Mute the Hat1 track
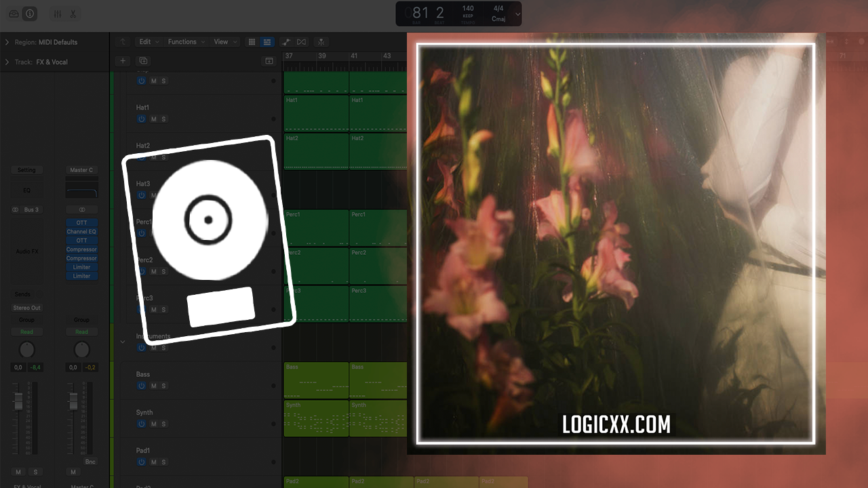The width and height of the screenshot is (868, 488). 154,119
